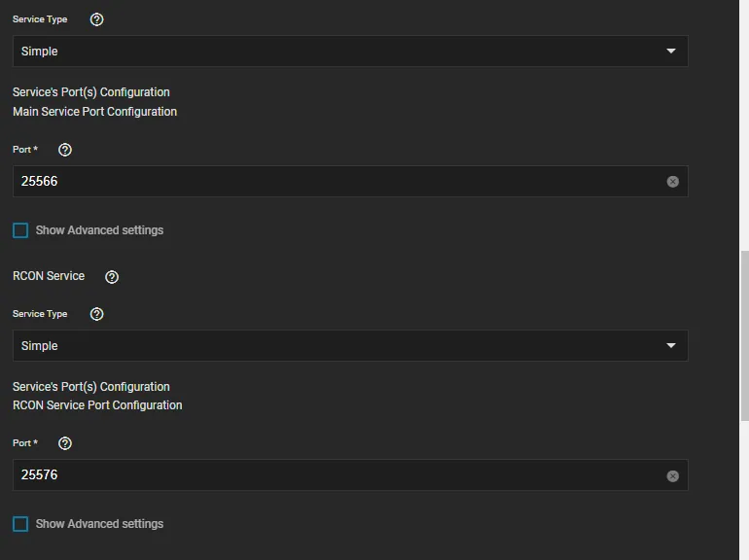
Task: Click the RCON Service Port Configuration text
Action: 97,405
